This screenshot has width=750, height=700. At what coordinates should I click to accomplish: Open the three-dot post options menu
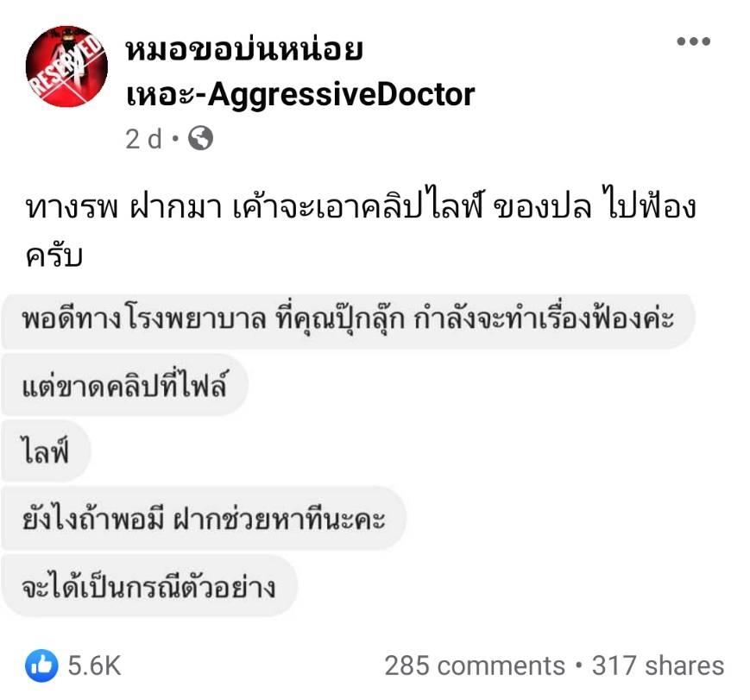(692, 41)
